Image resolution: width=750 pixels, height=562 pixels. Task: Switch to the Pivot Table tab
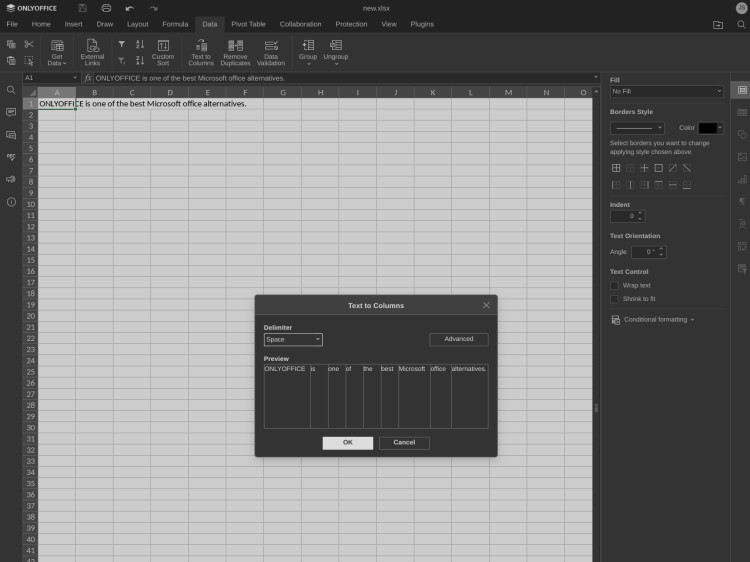[x=248, y=24]
